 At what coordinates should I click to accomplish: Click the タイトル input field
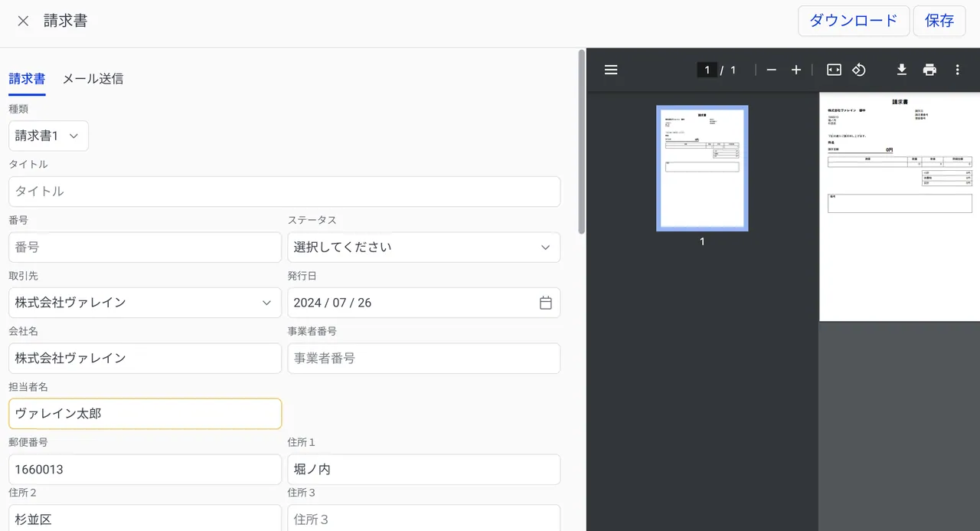[284, 192]
